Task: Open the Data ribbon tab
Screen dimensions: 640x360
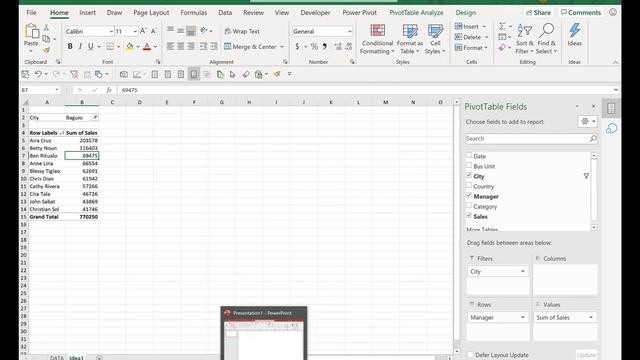Action: point(225,13)
